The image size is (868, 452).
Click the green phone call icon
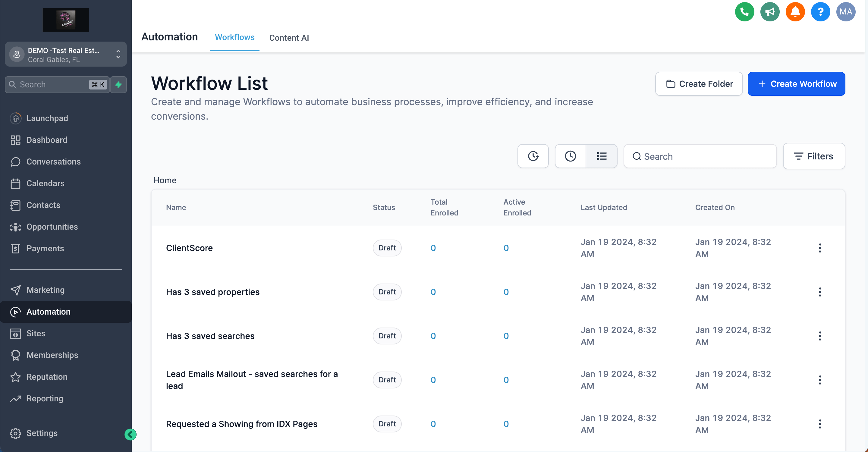tap(744, 12)
